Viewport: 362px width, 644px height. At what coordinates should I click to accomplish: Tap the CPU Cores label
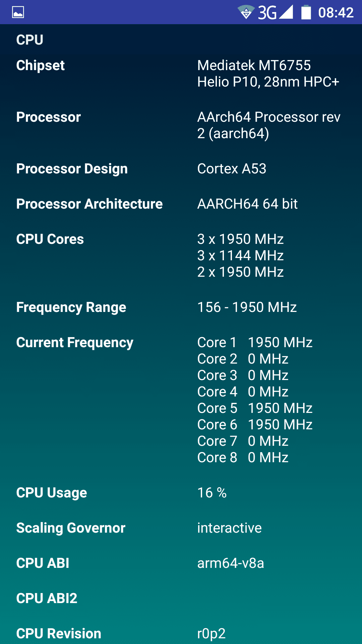[x=50, y=239]
